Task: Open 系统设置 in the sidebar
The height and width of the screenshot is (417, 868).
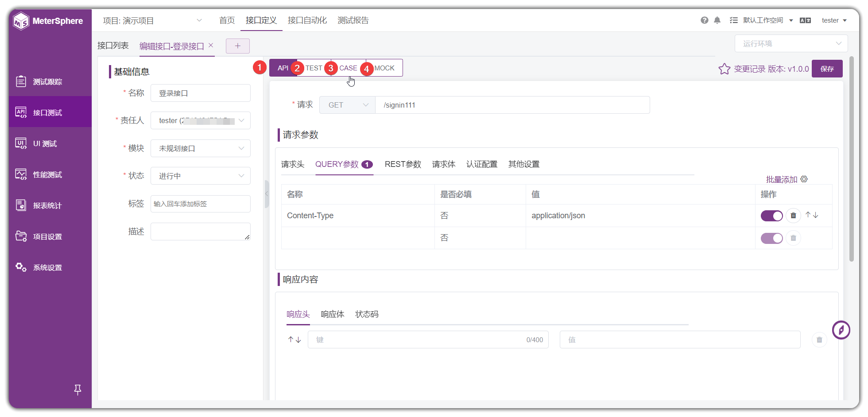Action: coord(50,267)
